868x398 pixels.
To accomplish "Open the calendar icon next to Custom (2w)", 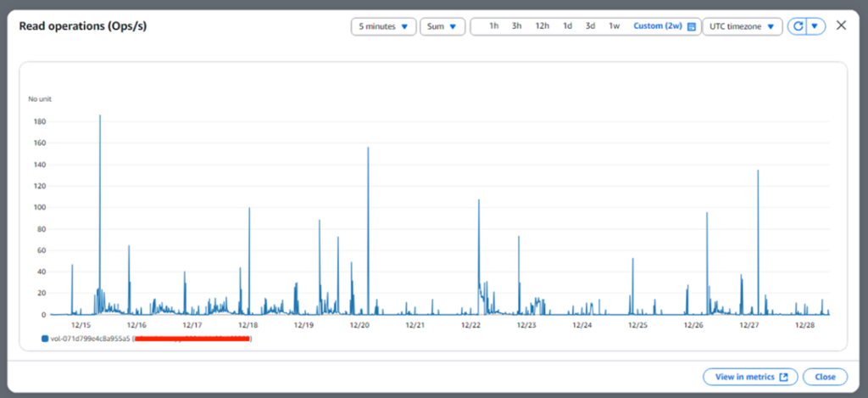I will point(692,26).
